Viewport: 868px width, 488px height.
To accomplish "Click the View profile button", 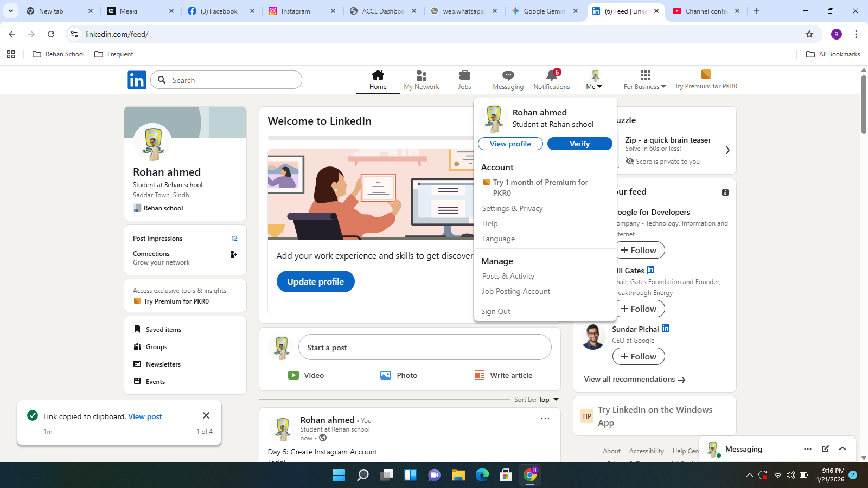I will (x=510, y=144).
